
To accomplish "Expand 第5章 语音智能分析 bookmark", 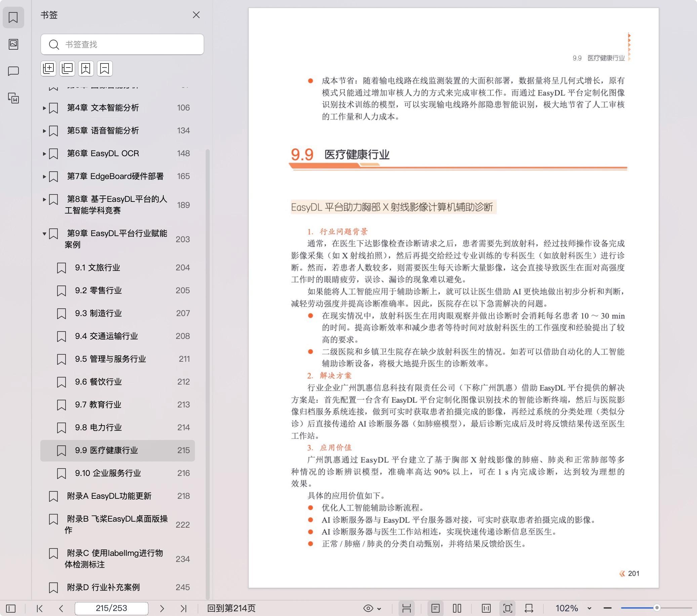I will tap(44, 131).
